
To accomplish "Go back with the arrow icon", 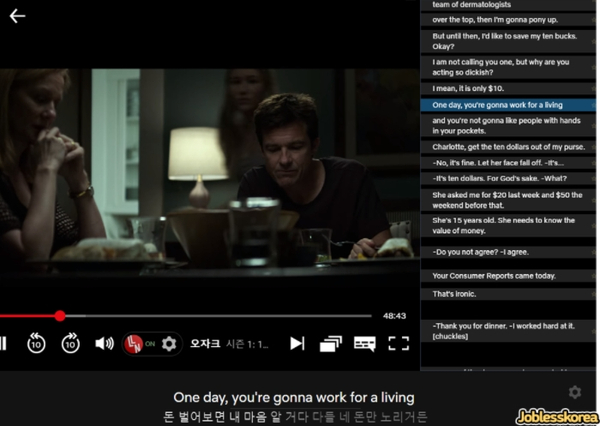I will click(x=17, y=16).
